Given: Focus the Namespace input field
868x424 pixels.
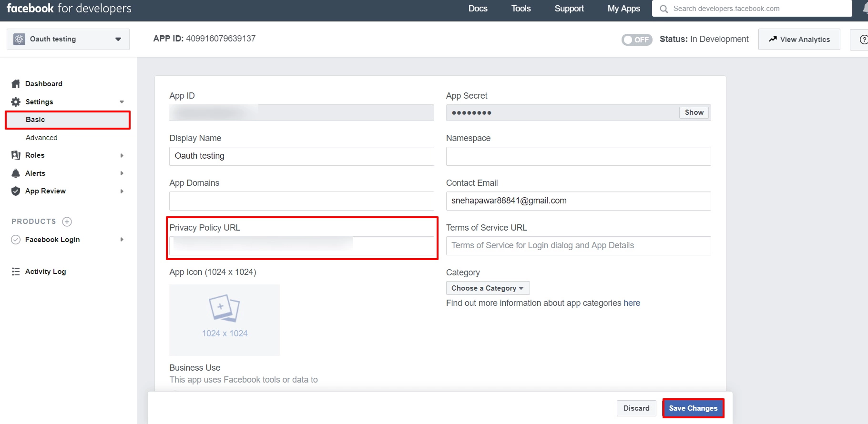Looking at the screenshot, I should pos(578,156).
